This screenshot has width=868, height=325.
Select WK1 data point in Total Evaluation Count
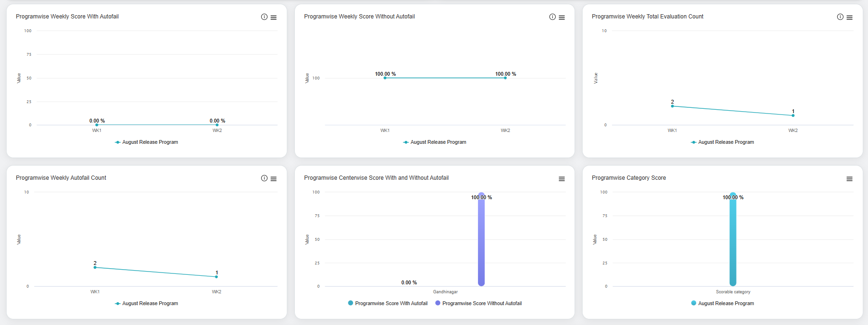click(x=672, y=106)
